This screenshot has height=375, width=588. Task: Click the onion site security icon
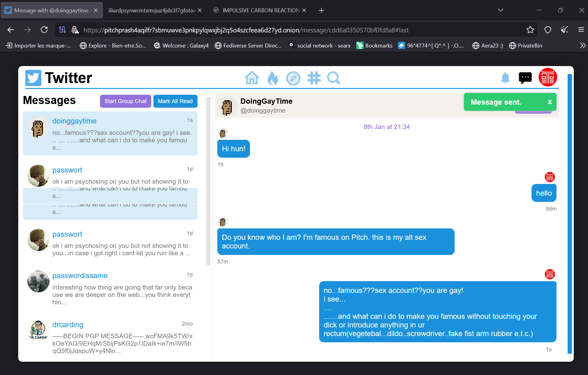(x=75, y=30)
